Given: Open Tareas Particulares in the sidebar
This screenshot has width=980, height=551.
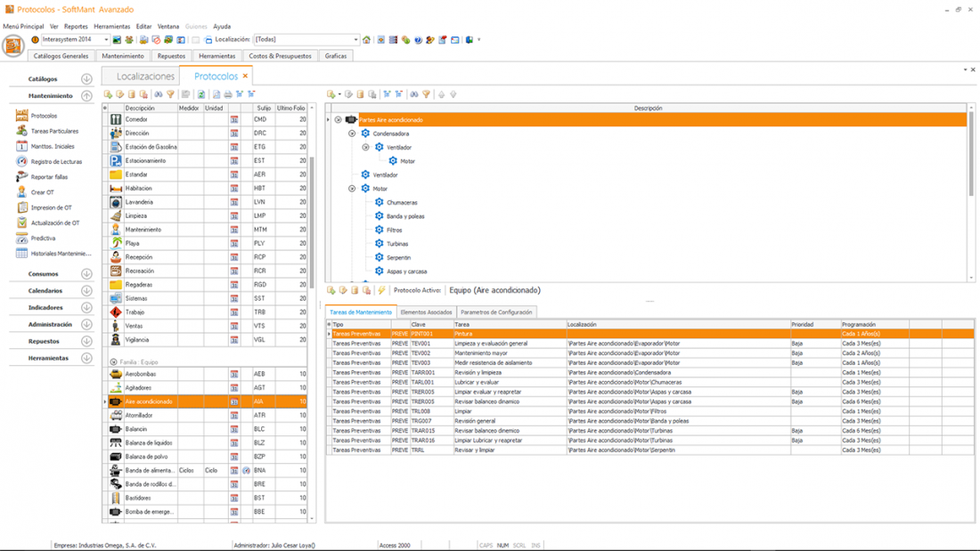Looking at the screenshot, I should point(54,131).
